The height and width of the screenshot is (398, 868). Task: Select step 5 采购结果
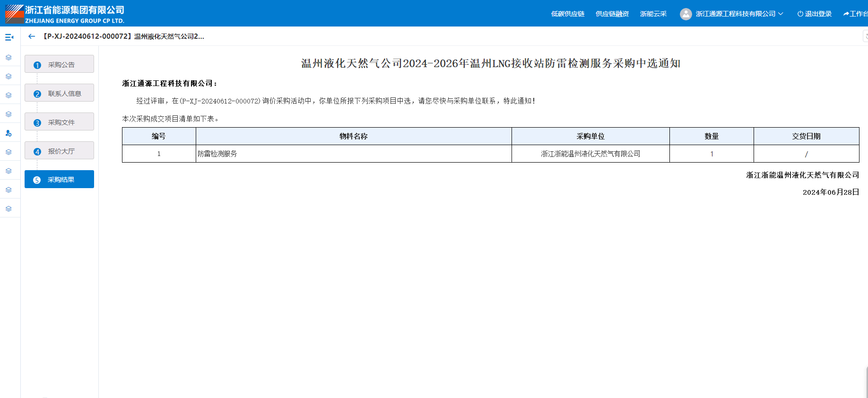click(x=59, y=180)
